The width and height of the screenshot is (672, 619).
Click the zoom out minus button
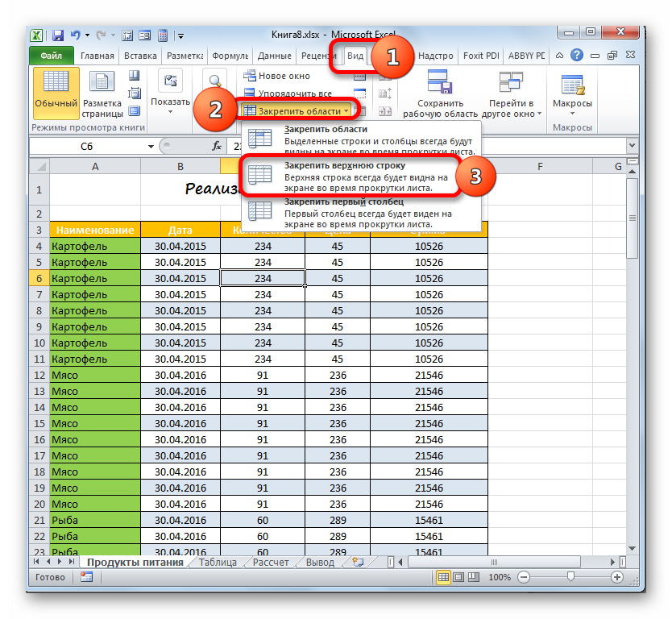pos(523,577)
